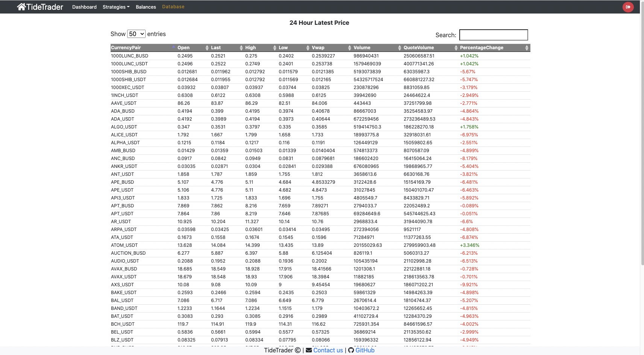Click the 24 Hour Latest Price heading
This screenshot has width=644, height=355.
click(319, 23)
